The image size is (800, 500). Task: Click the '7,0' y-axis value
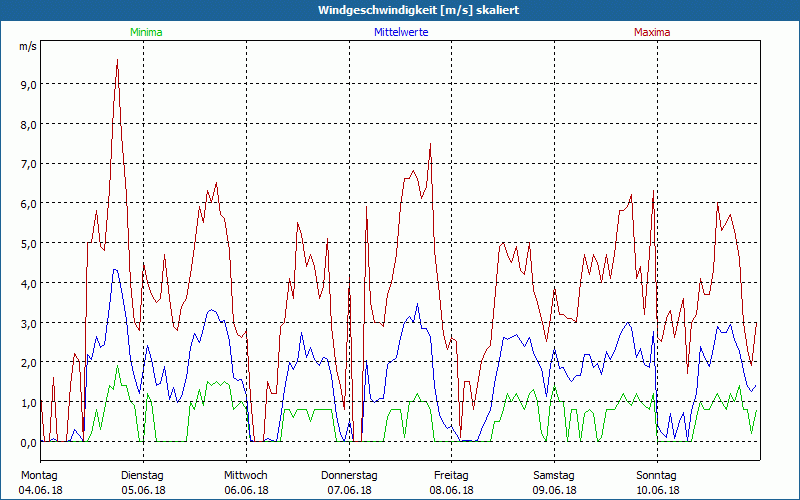pos(28,164)
